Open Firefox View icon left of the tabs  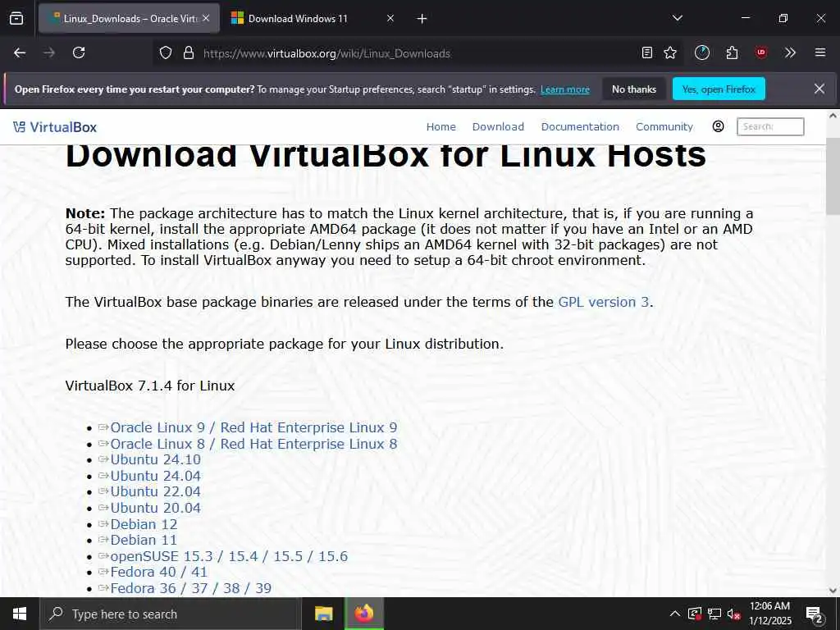click(16, 19)
